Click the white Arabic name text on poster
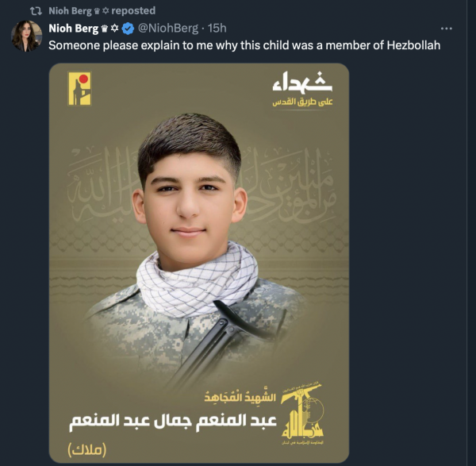 coord(173,422)
